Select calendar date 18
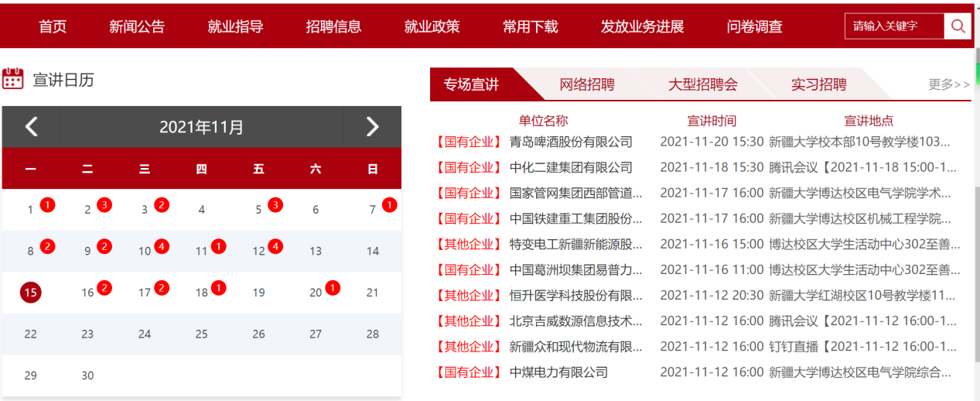The image size is (980, 401). 201,293
